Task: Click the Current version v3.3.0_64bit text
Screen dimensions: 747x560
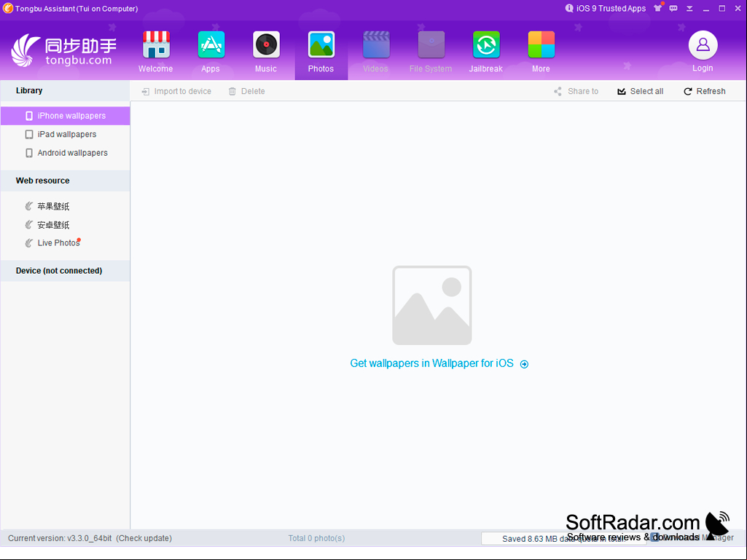Action: tap(60, 538)
